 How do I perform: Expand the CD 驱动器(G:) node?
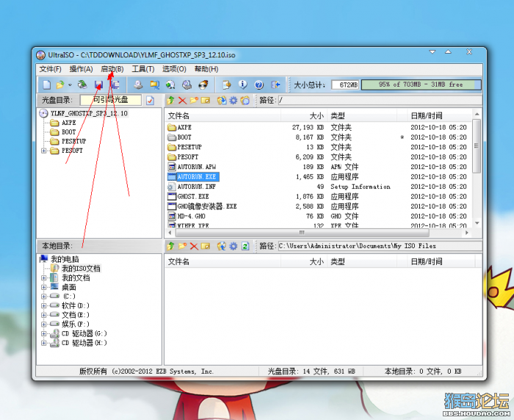[44, 334]
